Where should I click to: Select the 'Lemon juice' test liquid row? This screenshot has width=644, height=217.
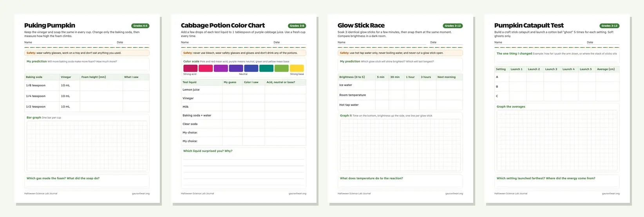244,90
